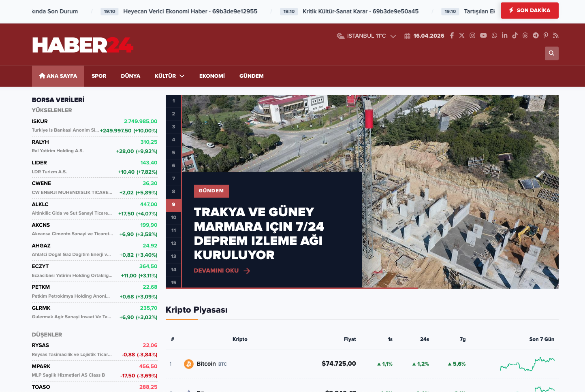
Task: Click the red slide progress bar
Action: pos(292,288)
